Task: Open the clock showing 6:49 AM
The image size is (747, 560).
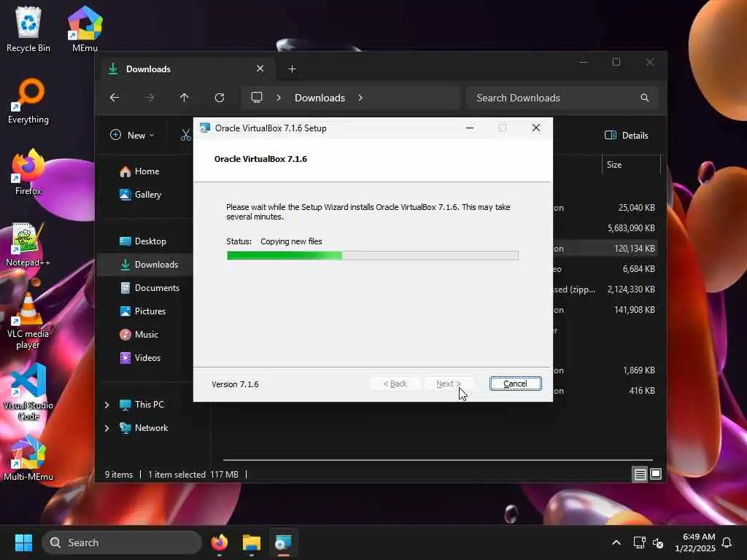Action: [x=695, y=542]
